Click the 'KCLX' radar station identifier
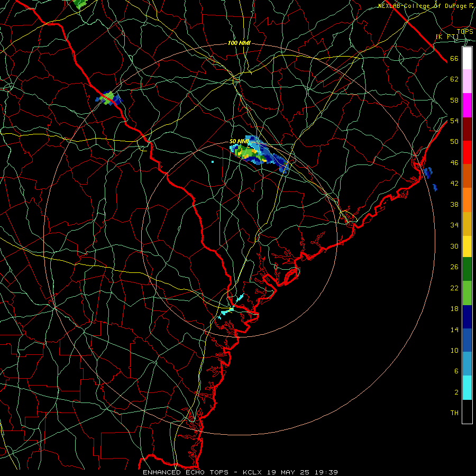Viewport: 476px width, 476px height. 253,472
